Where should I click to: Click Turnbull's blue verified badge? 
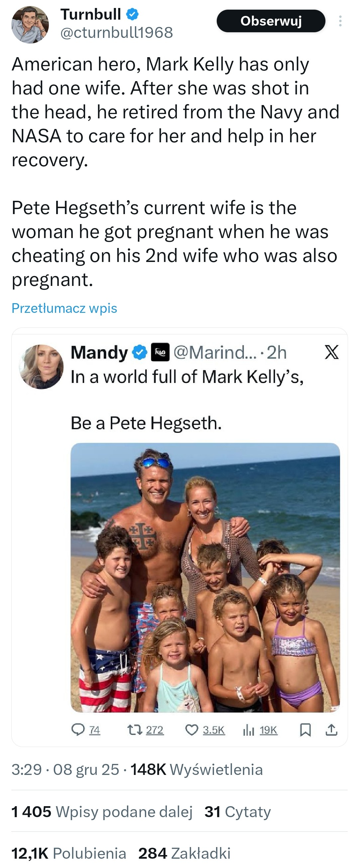click(132, 14)
